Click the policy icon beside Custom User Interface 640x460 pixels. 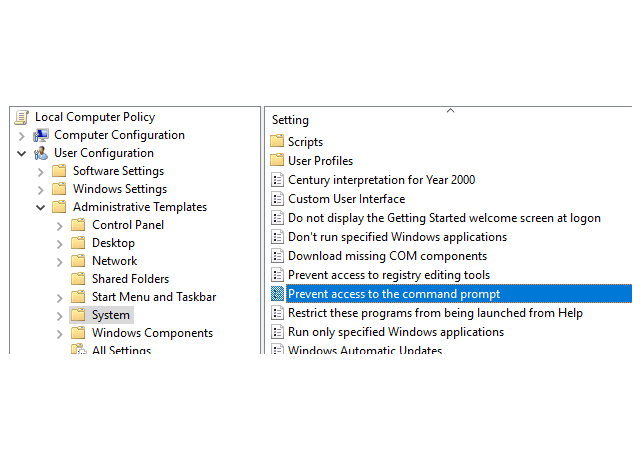click(x=277, y=199)
